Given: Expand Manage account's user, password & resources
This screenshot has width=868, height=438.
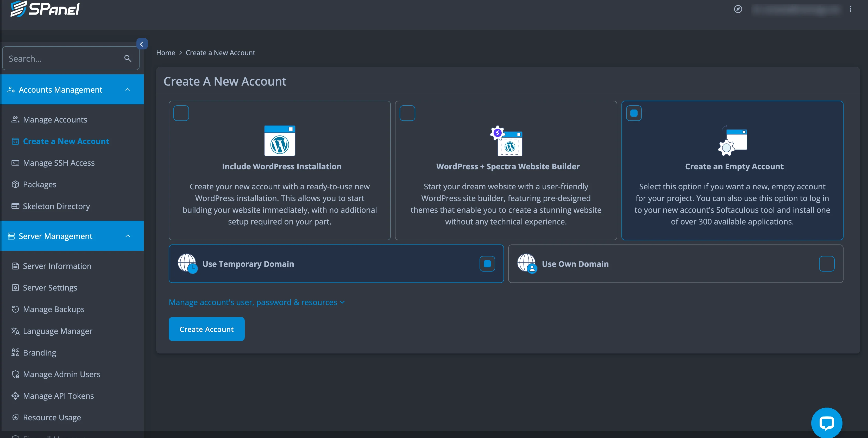Looking at the screenshot, I should tap(257, 302).
